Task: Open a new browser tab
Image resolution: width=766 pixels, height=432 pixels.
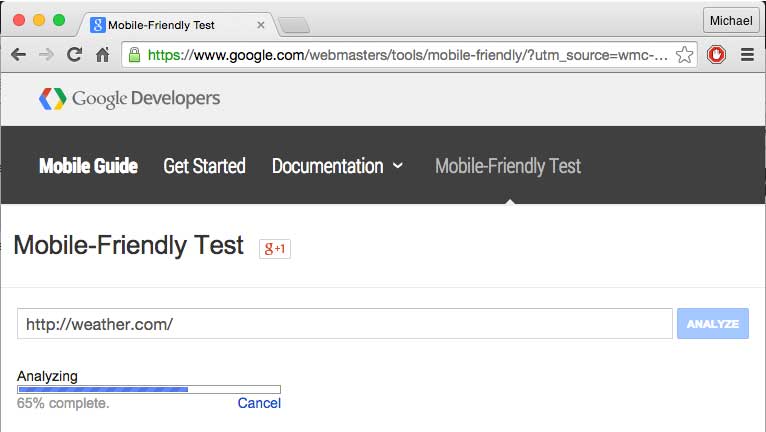Action: point(294,25)
